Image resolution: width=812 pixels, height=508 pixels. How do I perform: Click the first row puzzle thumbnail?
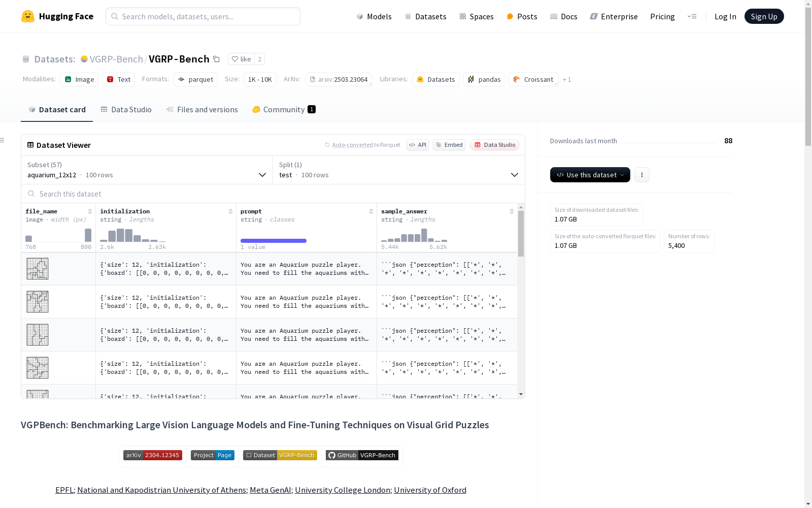(x=38, y=269)
